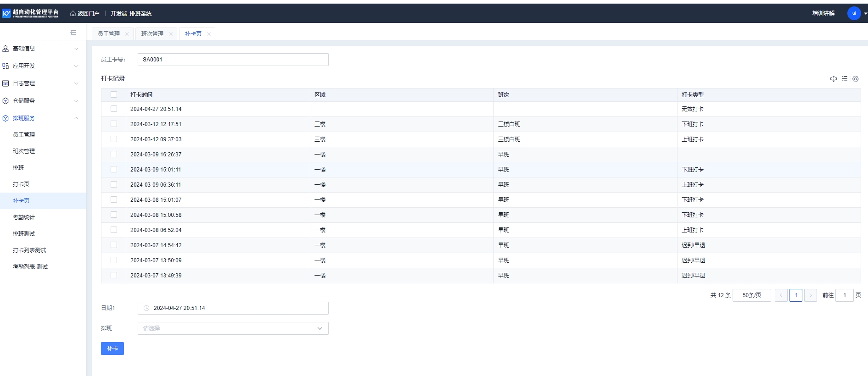The image size is (868, 376).
Task: Click the 前往 page number input
Action: tap(845, 295)
